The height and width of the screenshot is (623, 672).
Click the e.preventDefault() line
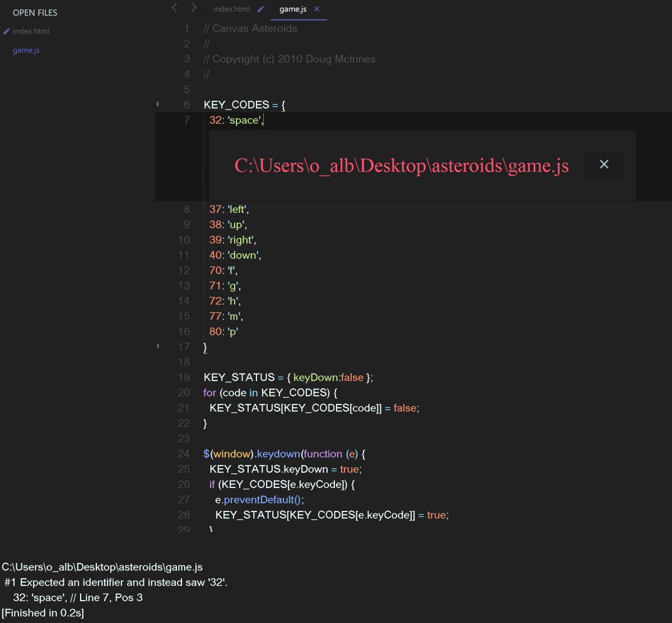coord(260,500)
